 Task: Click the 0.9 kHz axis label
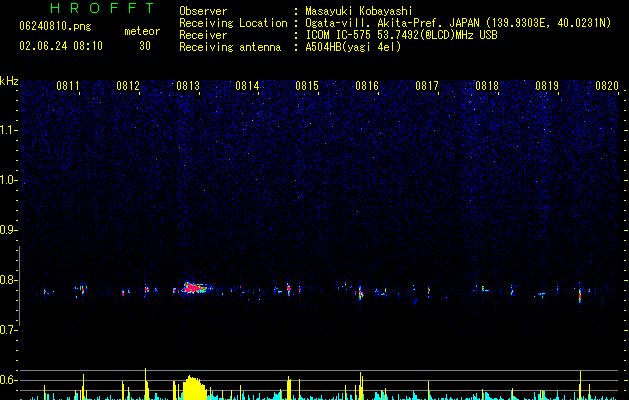tap(9, 230)
